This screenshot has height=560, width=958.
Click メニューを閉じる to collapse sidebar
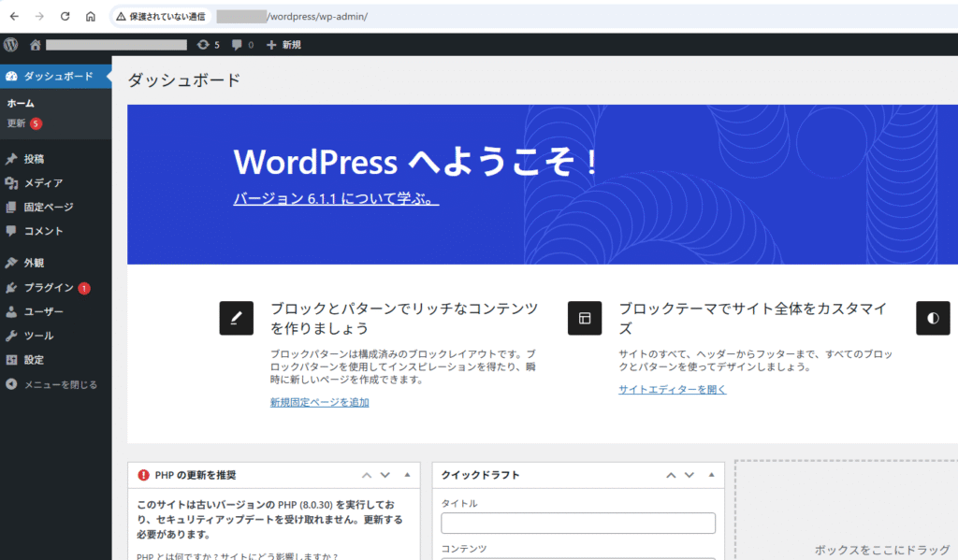click(61, 385)
